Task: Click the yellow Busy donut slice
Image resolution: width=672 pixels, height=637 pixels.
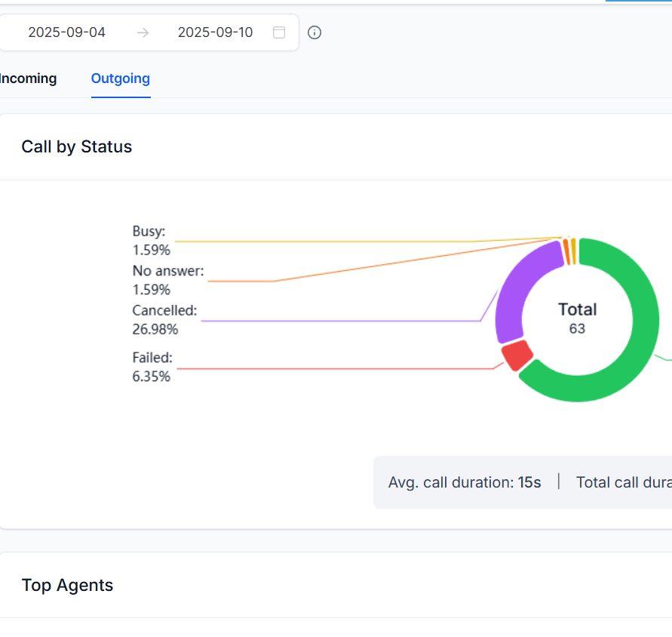Action: point(573,250)
